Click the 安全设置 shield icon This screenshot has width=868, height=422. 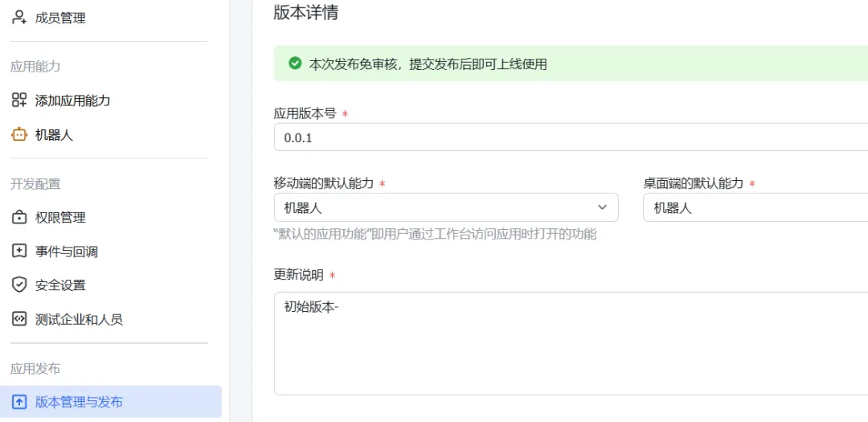click(19, 285)
